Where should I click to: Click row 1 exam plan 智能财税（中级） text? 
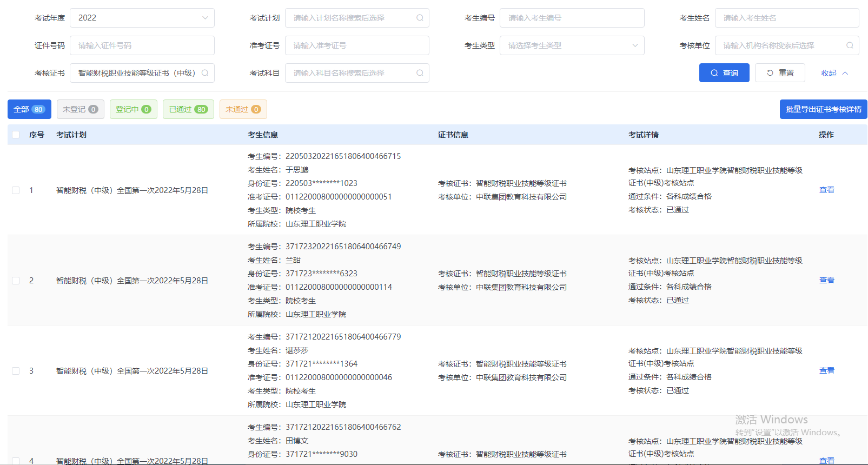132,190
